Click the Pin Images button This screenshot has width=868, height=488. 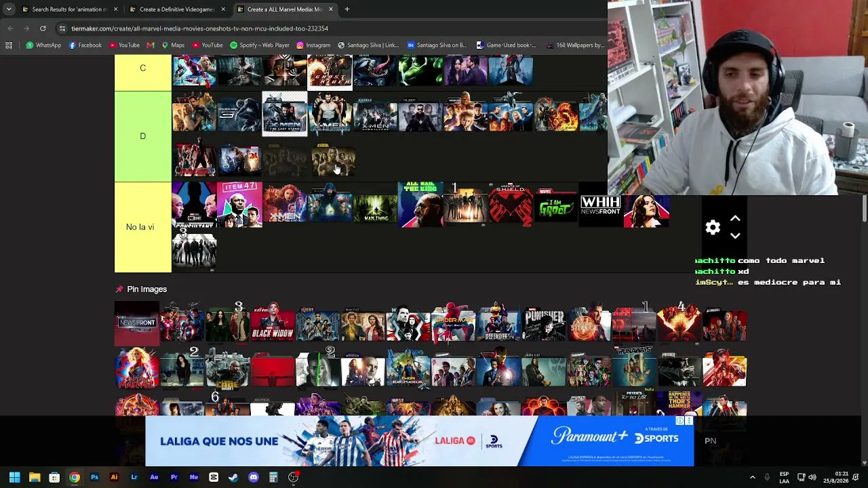[141, 289]
